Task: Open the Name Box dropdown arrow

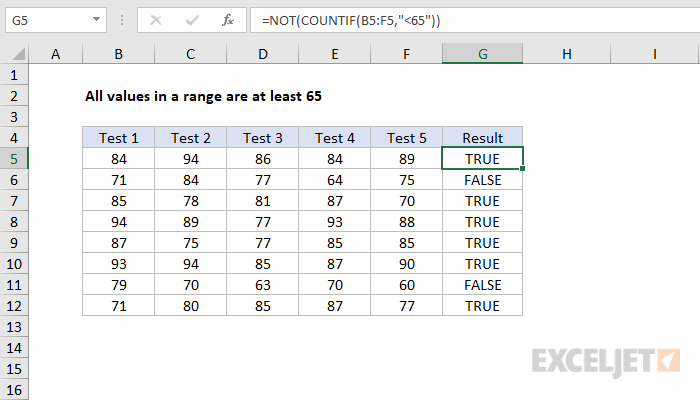Action: [96, 20]
